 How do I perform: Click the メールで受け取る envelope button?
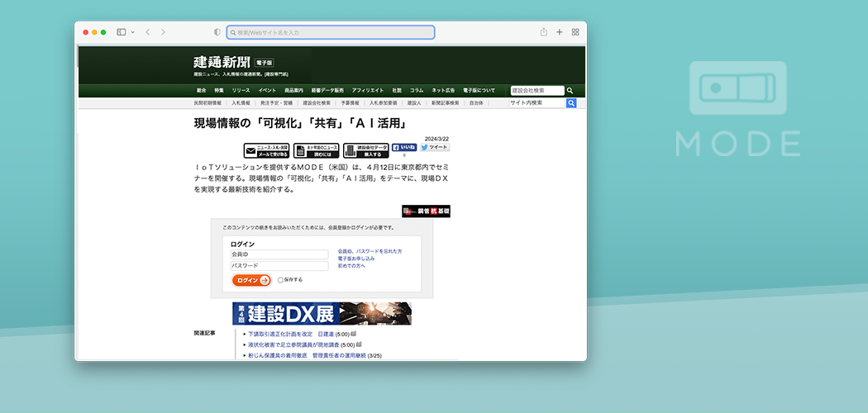[x=266, y=150]
